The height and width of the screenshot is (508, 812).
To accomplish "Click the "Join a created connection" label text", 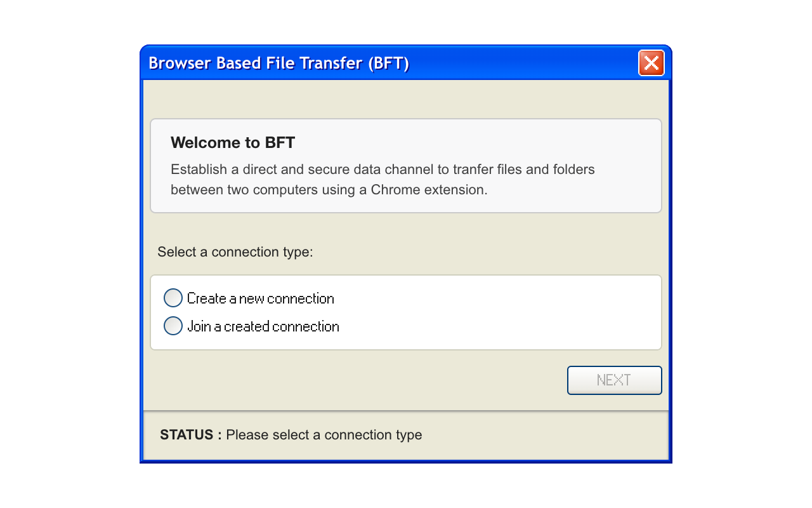I will [x=263, y=326].
